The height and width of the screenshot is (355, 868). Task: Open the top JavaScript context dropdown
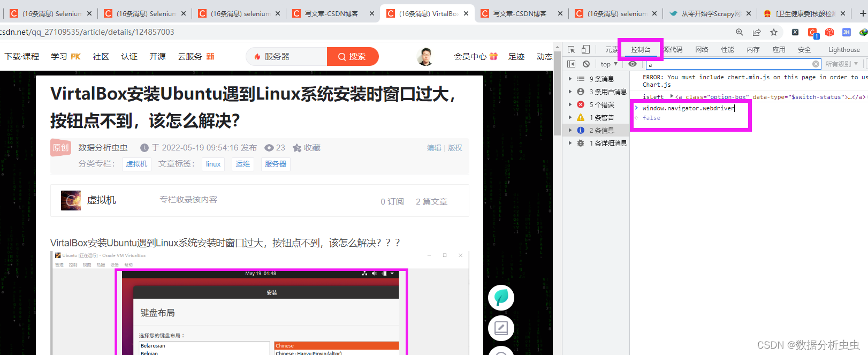(609, 64)
